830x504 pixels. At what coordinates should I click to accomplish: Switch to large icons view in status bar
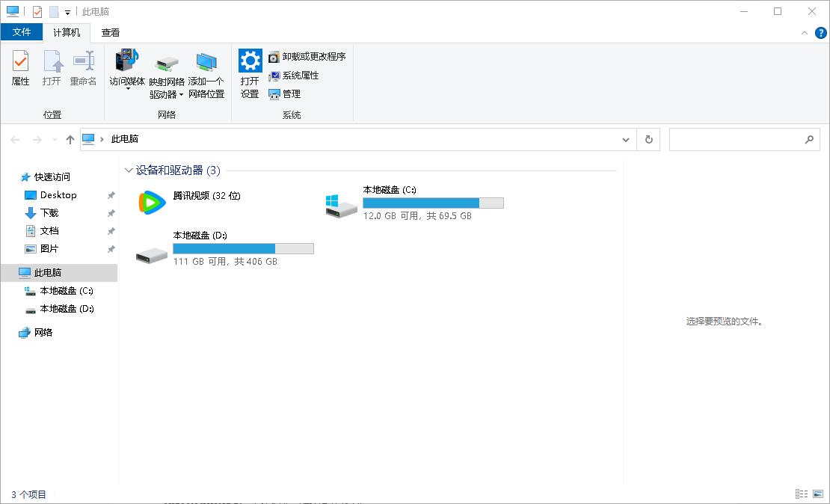817,494
